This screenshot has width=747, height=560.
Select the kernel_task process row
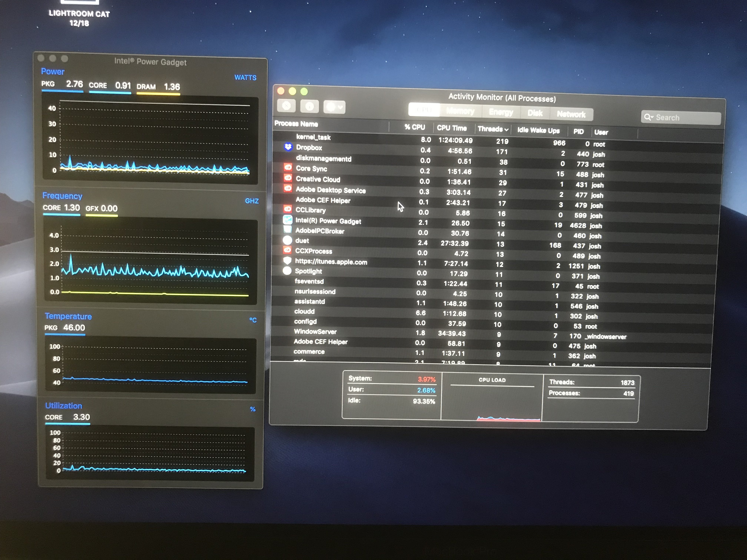click(x=498, y=141)
